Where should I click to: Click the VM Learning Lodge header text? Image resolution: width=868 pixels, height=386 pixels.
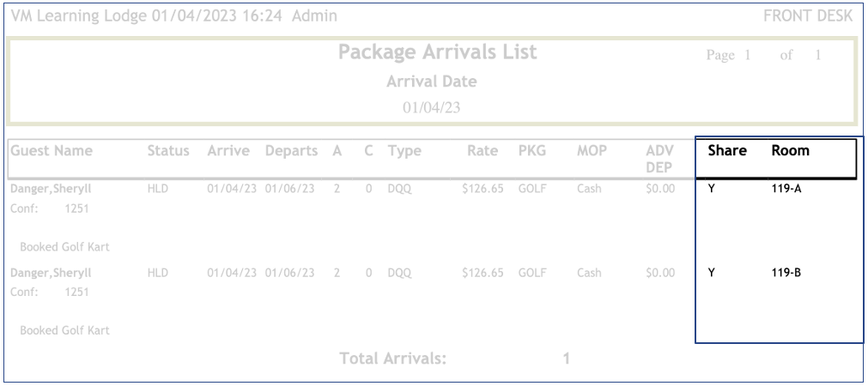(81, 16)
